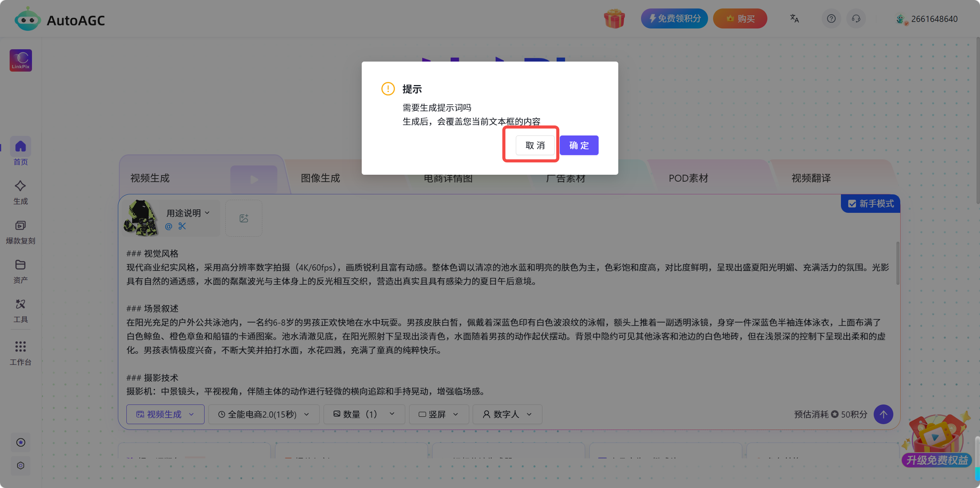
Task: Go to 首页 in sidebar
Action: (20, 151)
